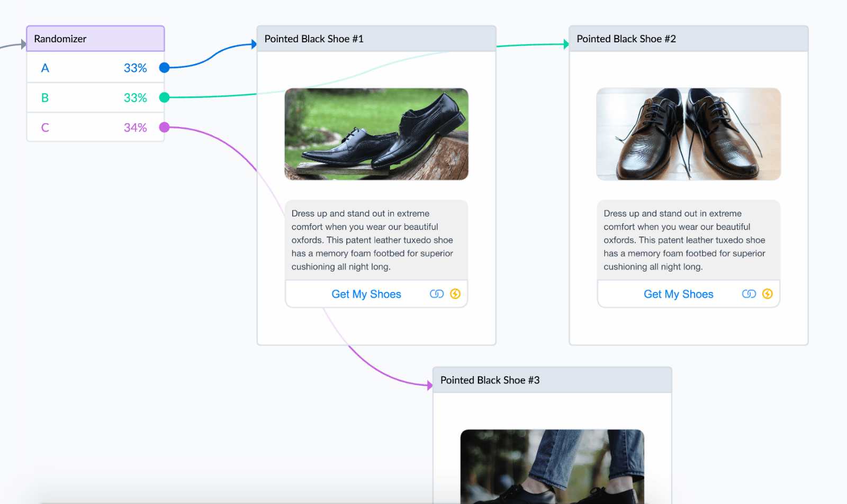
Task: Click the lightning action icon on Shoe #2 button
Action: point(768,294)
